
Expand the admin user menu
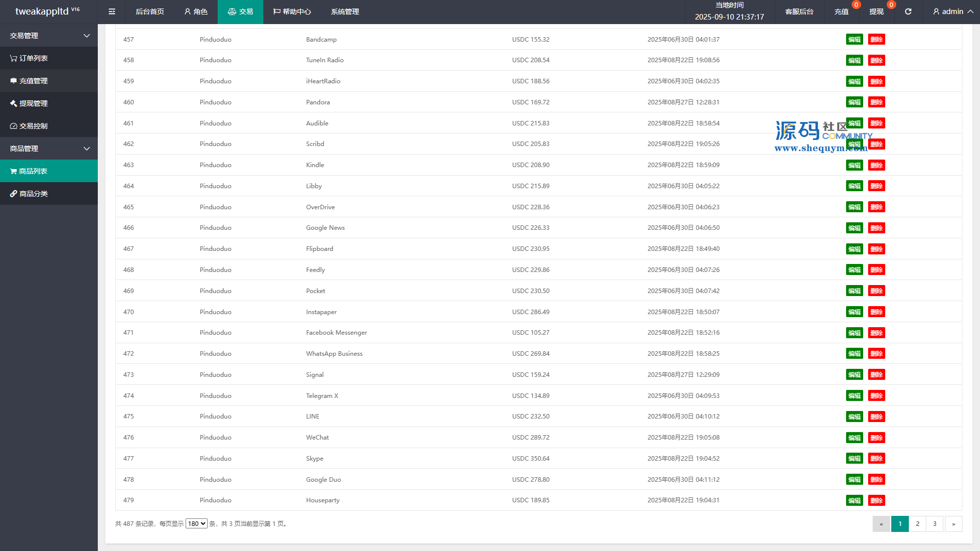[952, 12]
